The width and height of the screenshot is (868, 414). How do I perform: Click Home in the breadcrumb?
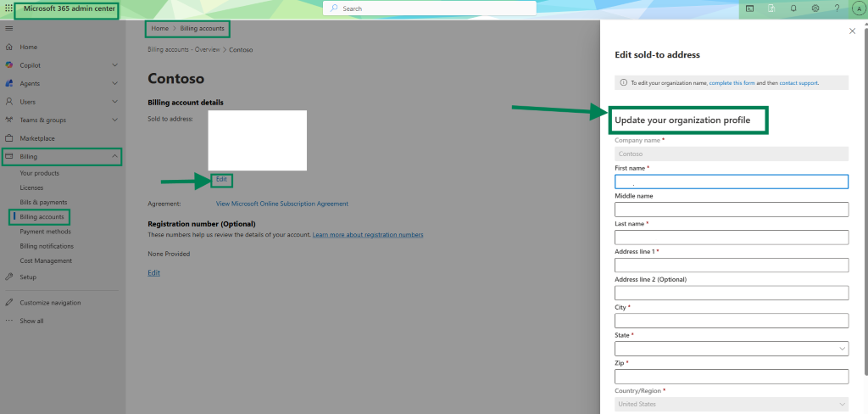(x=160, y=28)
